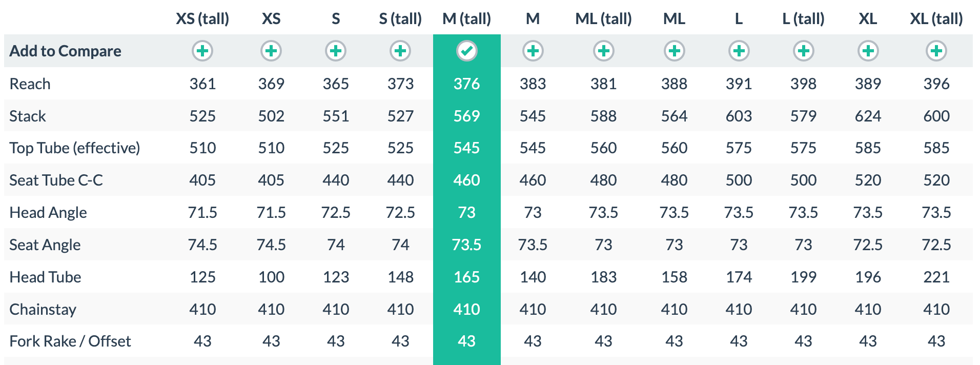
Task: Add ML size to compare
Action: tap(674, 51)
